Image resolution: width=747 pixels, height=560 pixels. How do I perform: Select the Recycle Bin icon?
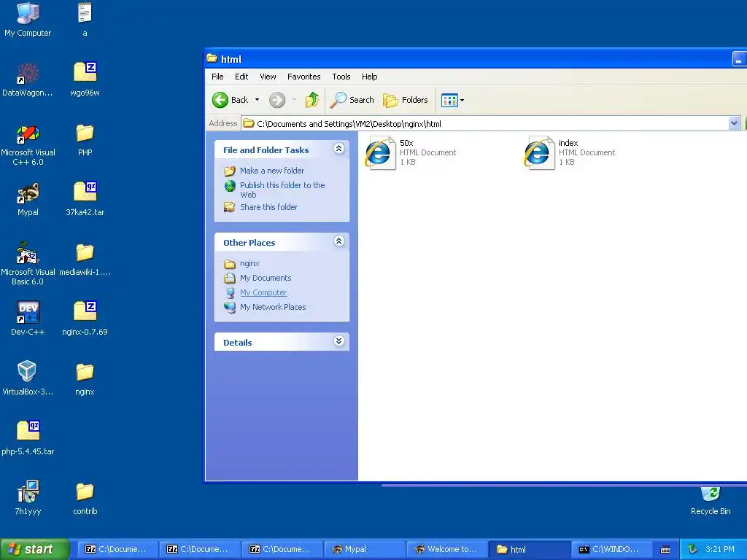711,502
